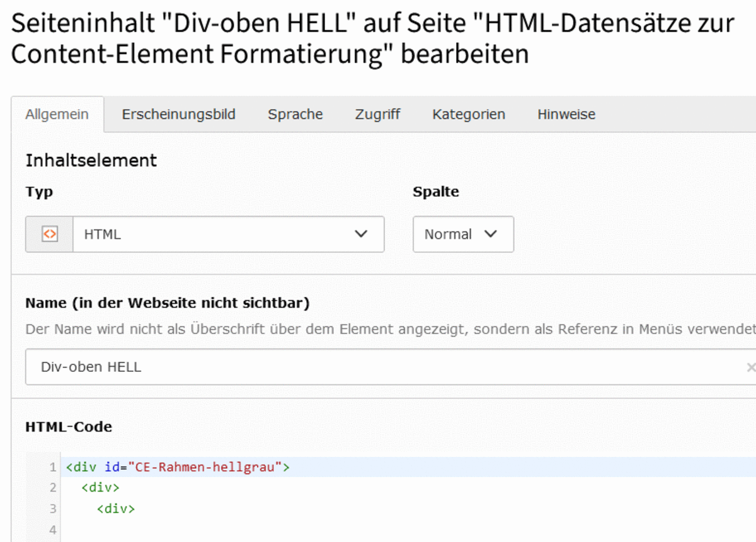Open the Typ dropdown showing HTML

[x=214, y=234]
